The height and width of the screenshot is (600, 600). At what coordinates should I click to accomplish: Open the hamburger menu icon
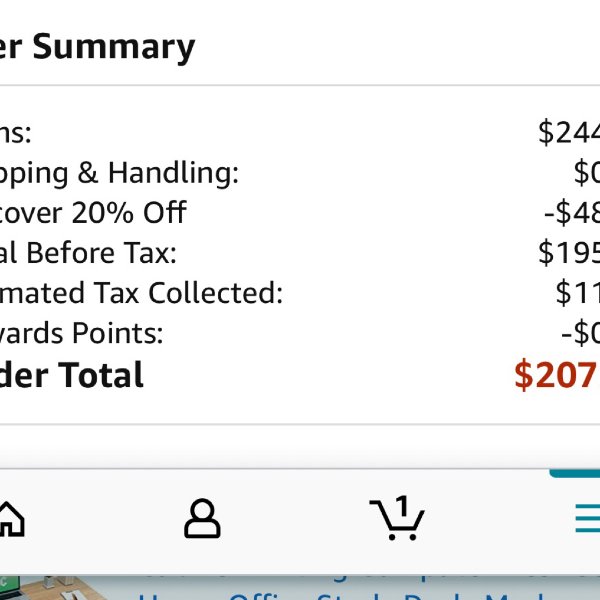pos(588,518)
